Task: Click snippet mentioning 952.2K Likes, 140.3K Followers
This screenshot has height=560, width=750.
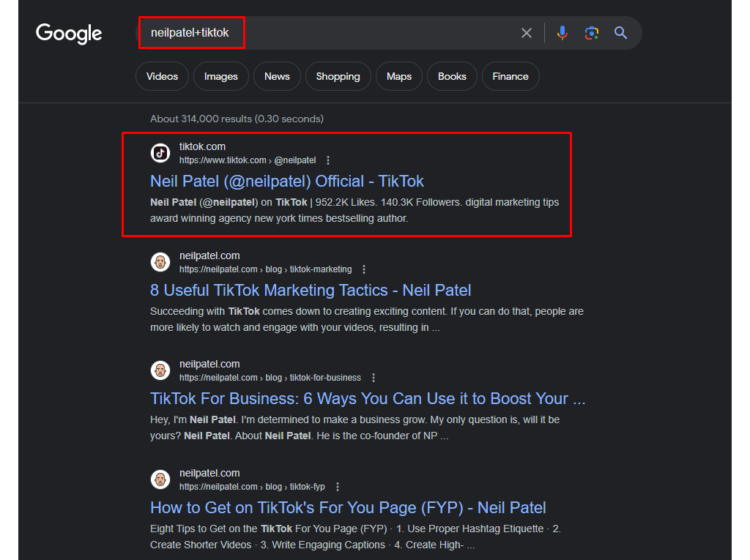Action: coord(354,210)
